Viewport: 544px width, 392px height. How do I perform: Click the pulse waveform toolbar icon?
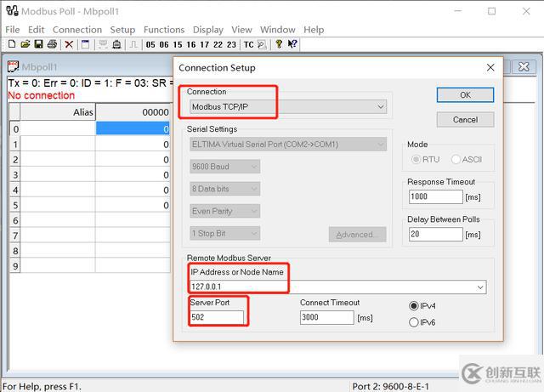[x=134, y=44]
